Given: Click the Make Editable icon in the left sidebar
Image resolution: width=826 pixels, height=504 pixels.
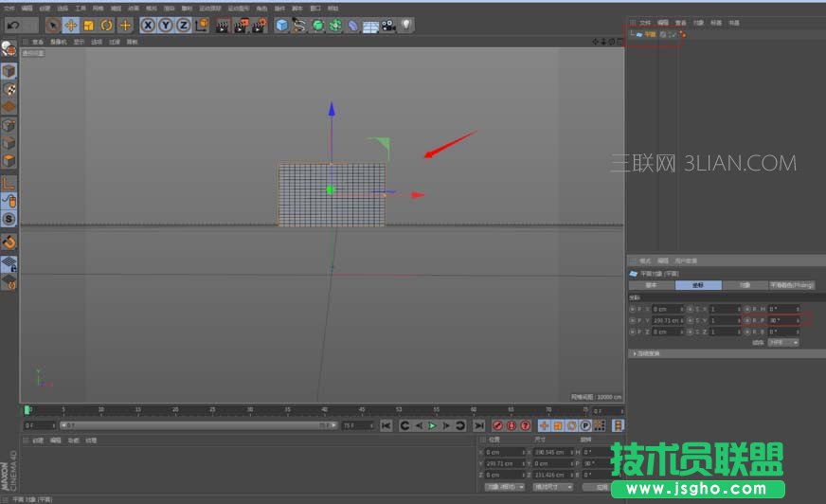Looking at the screenshot, I should tap(9, 49).
